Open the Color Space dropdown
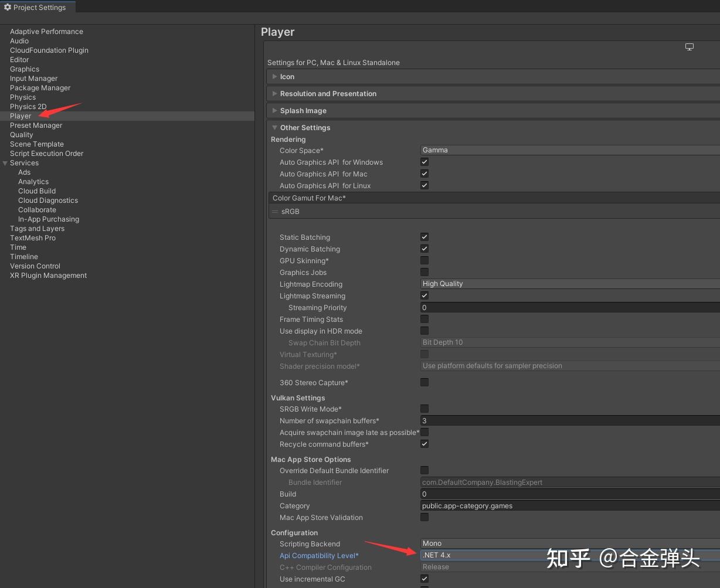 [570, 150]
